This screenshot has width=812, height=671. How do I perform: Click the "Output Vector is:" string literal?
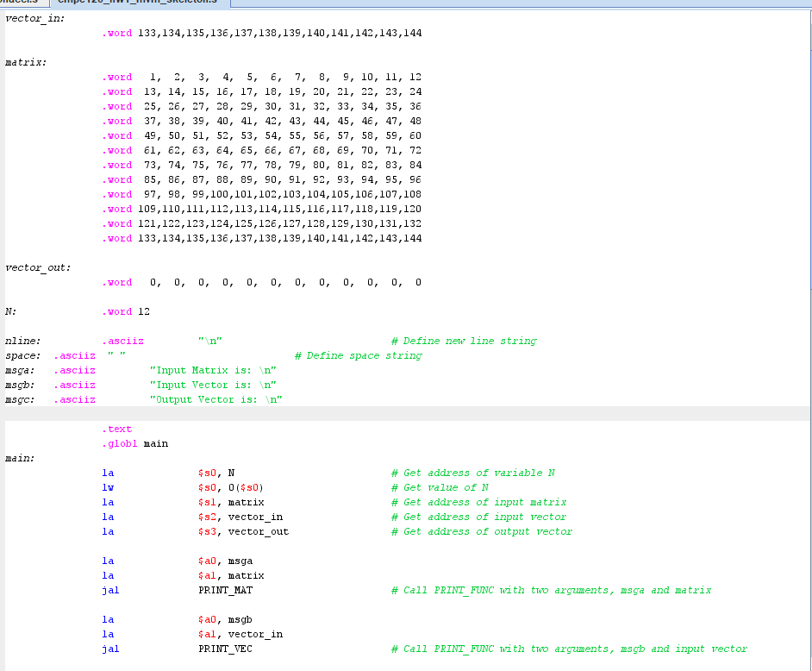(x=214, y=399)
